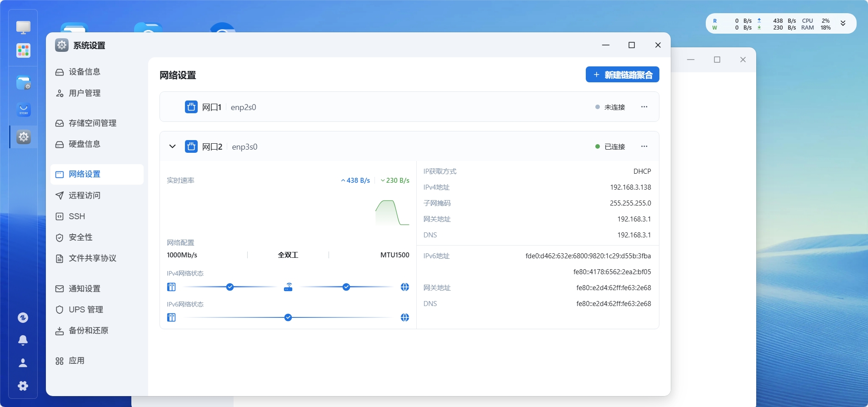Open 文件共享协议 settings
868x407 pixels.
coord(97,258)
